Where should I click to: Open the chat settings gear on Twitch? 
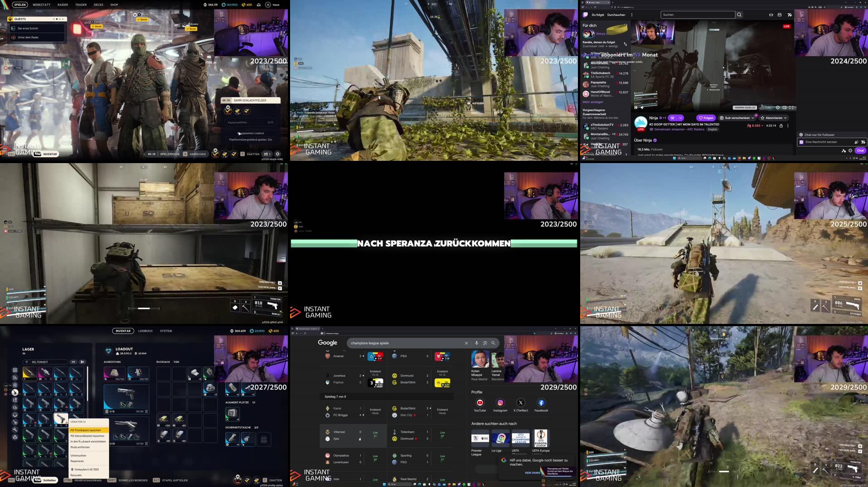[850, 150]
